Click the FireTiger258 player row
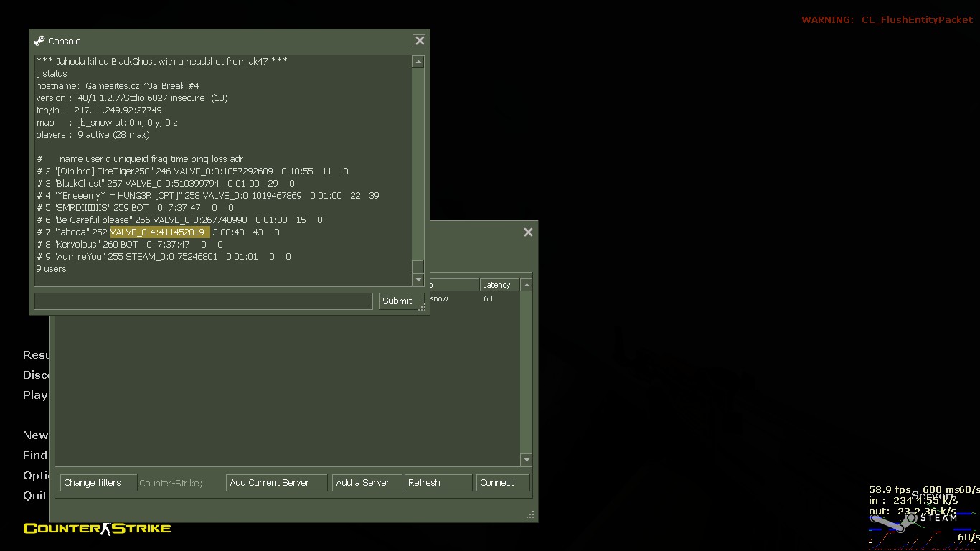980x551 pixels. [x=192, y=171]
